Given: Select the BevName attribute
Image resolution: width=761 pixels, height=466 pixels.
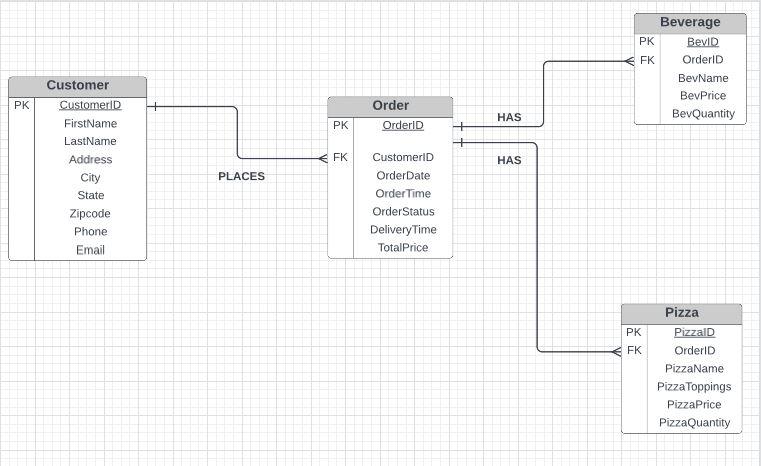Looking at the screenshot, I should tap(703, 78).
